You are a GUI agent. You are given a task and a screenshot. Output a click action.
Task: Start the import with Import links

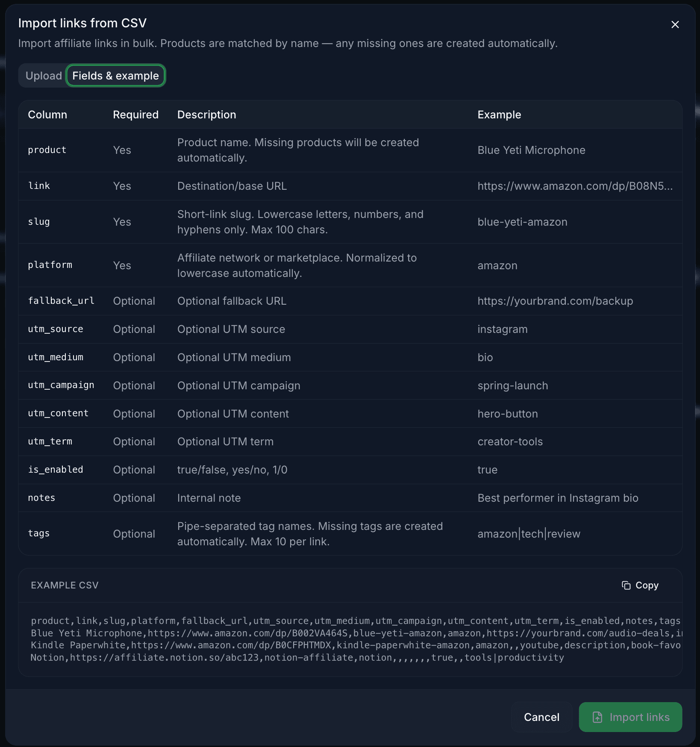point(630,717)
